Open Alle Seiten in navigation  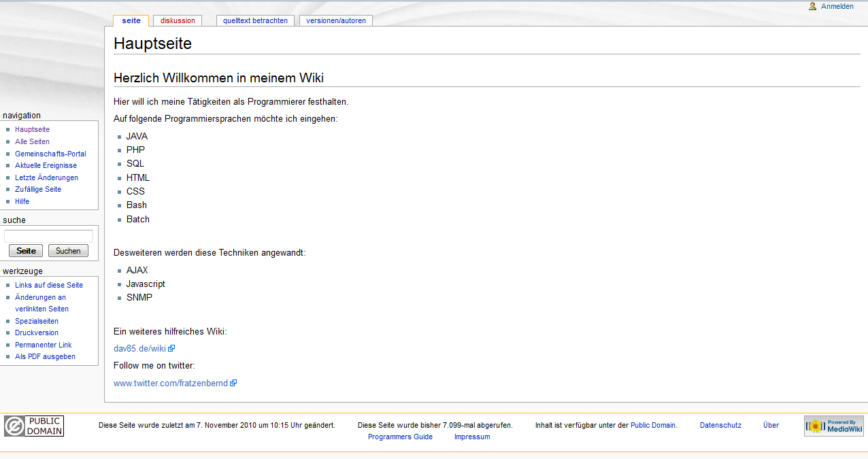coord(32,141)
